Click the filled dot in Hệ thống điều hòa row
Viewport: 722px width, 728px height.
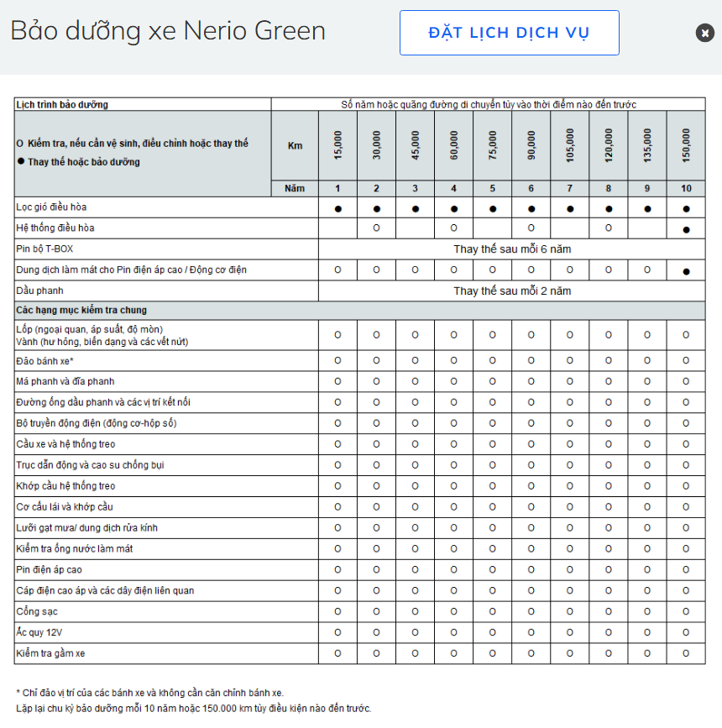[686, 229]
